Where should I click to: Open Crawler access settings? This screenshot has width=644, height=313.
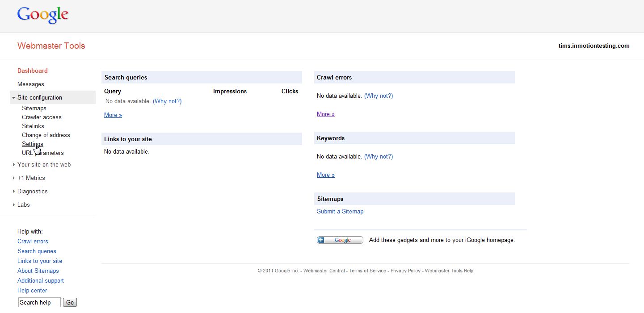click(42, 117)
